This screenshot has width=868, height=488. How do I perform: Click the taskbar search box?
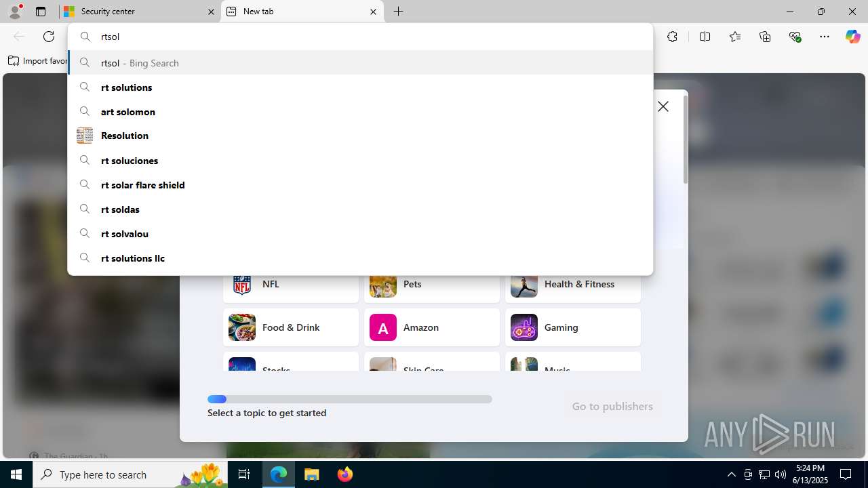129,474
